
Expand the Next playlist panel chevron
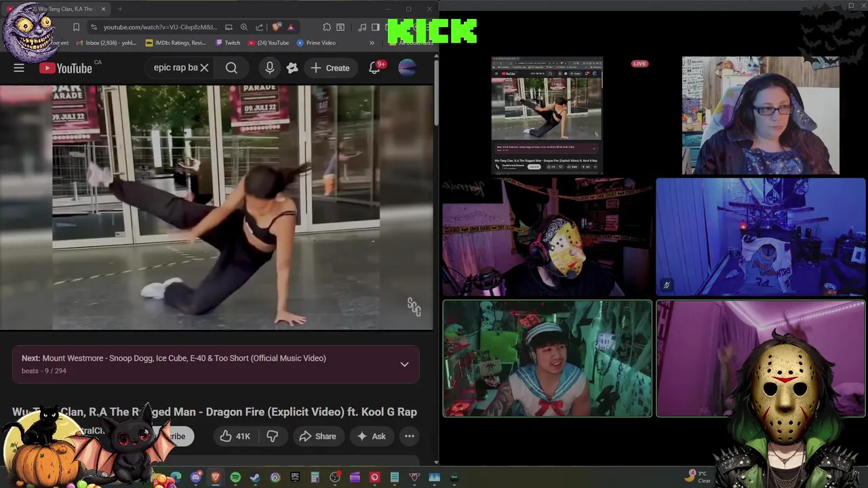pyautogui.click(x=404, y=364)
